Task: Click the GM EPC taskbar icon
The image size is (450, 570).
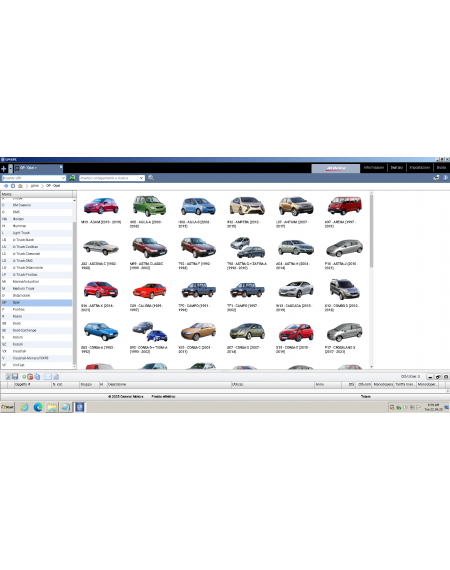Action: point(80,407)
